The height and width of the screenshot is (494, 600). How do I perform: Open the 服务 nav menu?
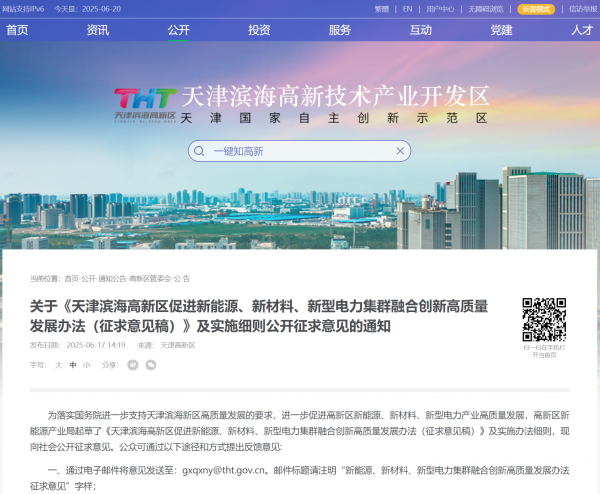tap(340, 30)
